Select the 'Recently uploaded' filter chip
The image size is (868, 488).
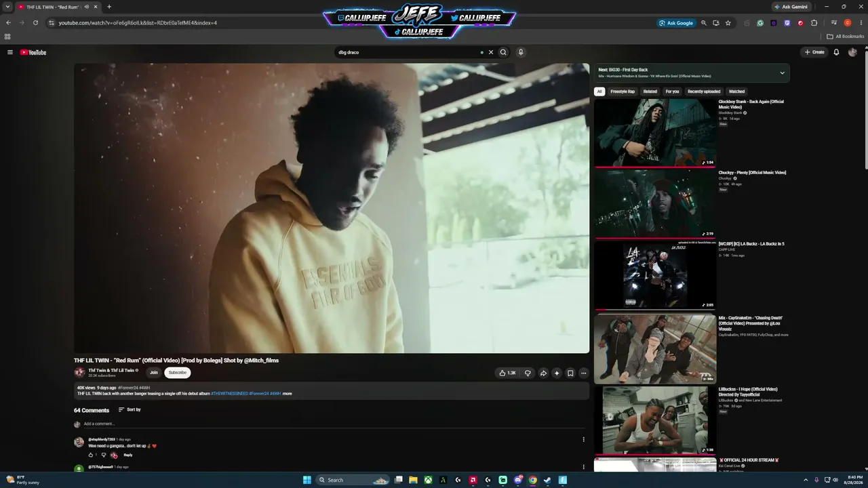(704, 91)
